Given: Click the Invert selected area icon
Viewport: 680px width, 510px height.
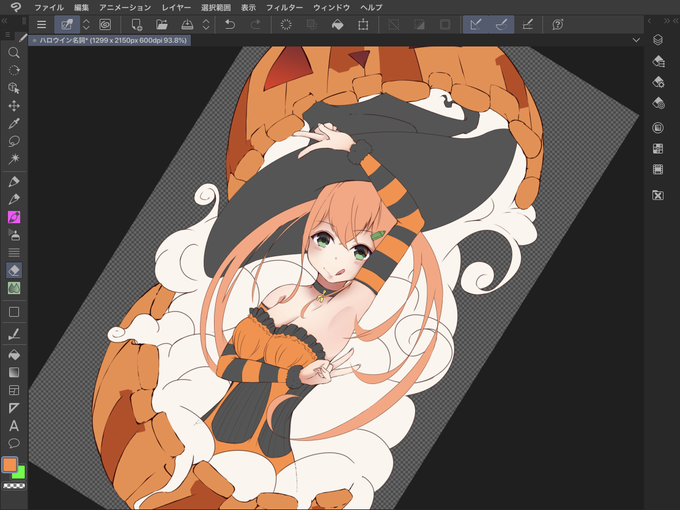Looking at the screenshot, I should coord(419,25).
